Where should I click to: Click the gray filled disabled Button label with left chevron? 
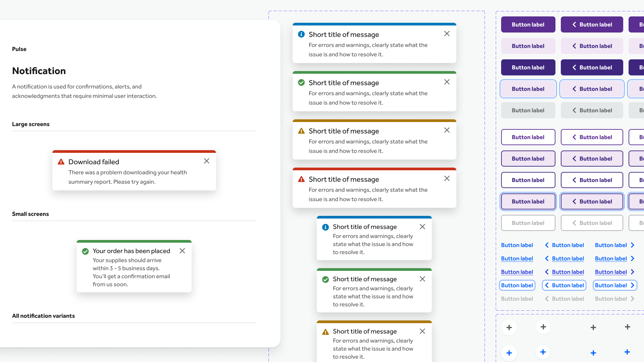592,110
